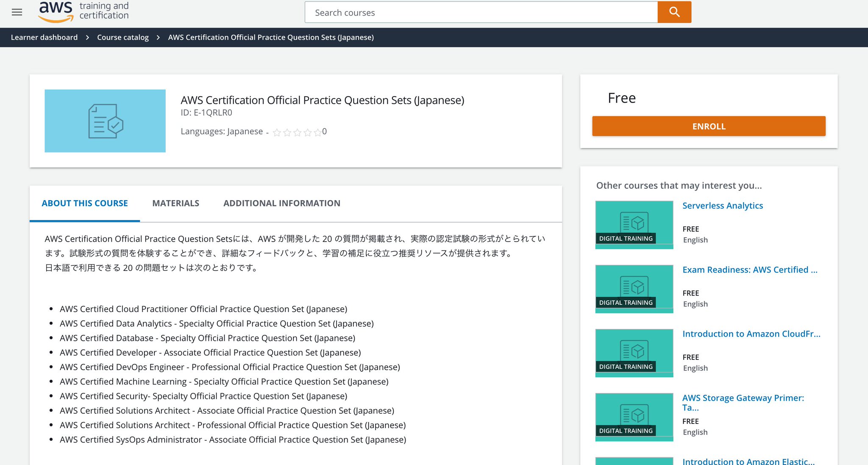Screen dimensions: 868x465
Task: Focus the Search courses input field
Action: click(x=481, y=12)
